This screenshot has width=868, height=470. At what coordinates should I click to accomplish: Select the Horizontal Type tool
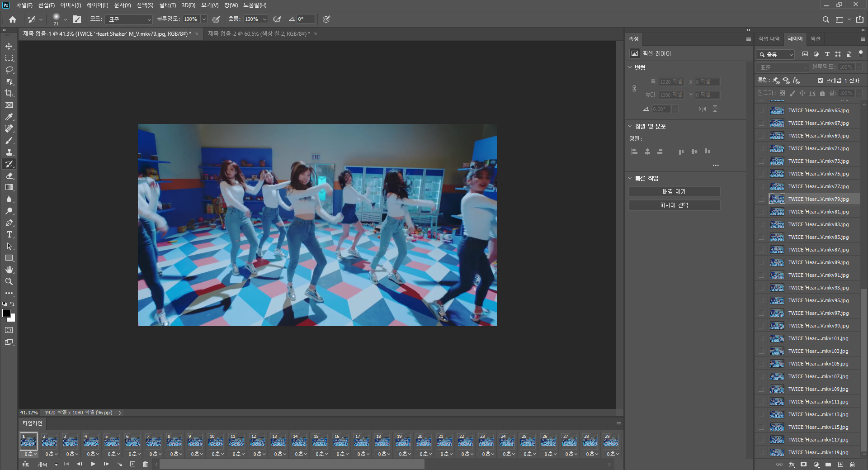coord(9,234)
